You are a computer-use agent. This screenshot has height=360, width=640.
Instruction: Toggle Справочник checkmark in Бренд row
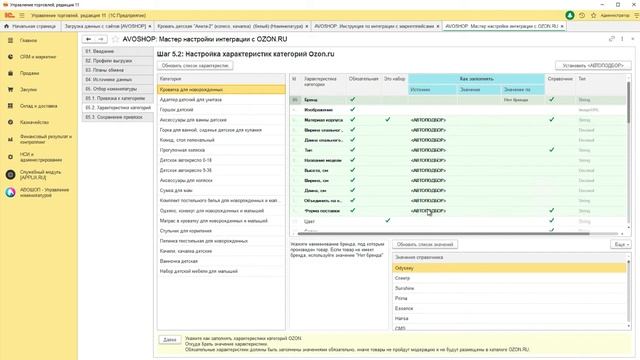click(x=552, y=100)
